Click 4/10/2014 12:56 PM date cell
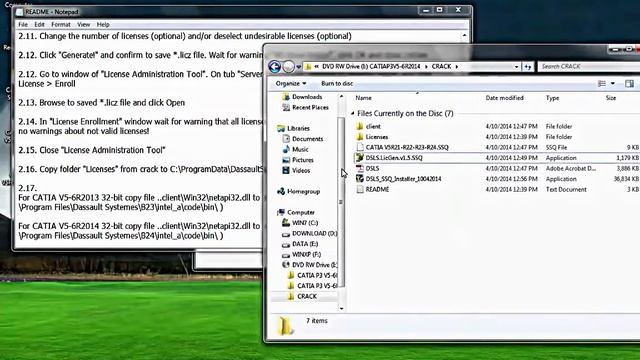Viewport: 640px width, 360px height. point(511,179)
